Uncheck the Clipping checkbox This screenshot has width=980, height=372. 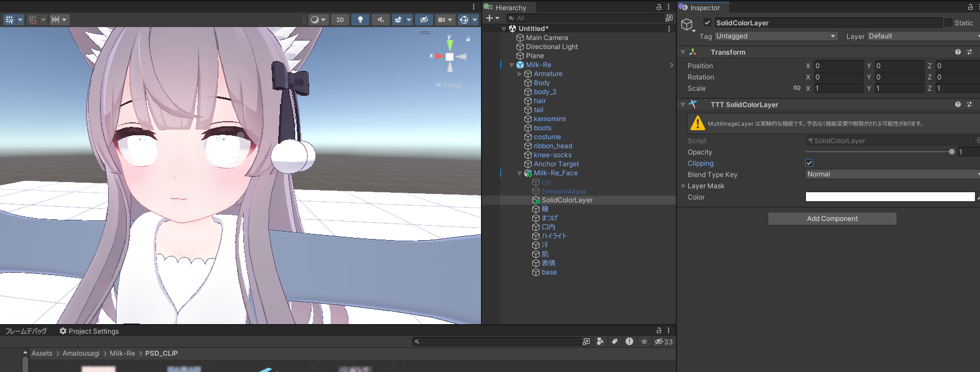tap(809, 163)
